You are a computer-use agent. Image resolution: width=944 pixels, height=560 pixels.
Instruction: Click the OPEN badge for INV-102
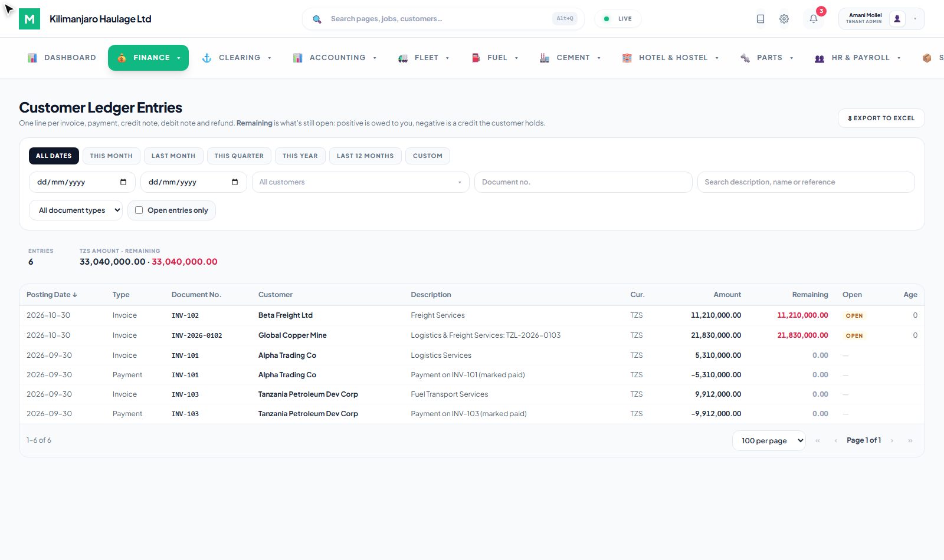(854, 316)
